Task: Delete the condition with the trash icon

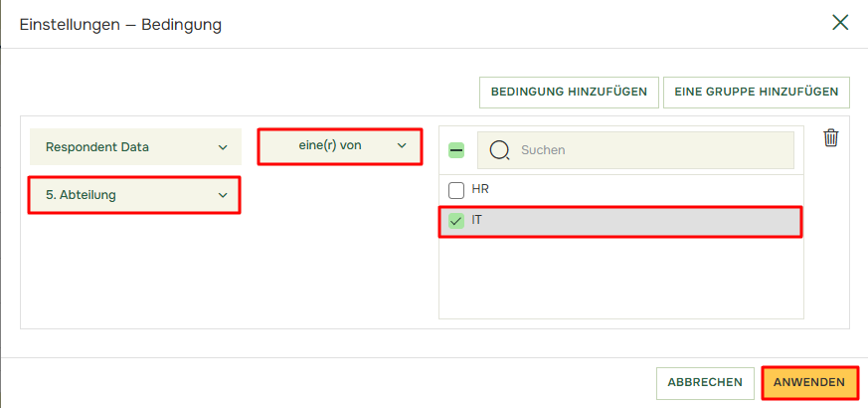Action: click(831, 138)
